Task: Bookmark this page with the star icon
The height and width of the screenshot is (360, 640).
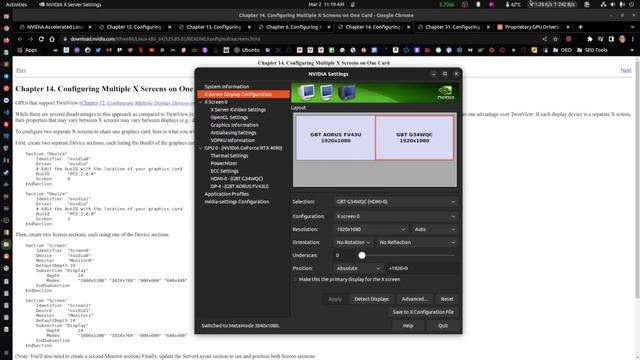Action: [x=556, y=39]
